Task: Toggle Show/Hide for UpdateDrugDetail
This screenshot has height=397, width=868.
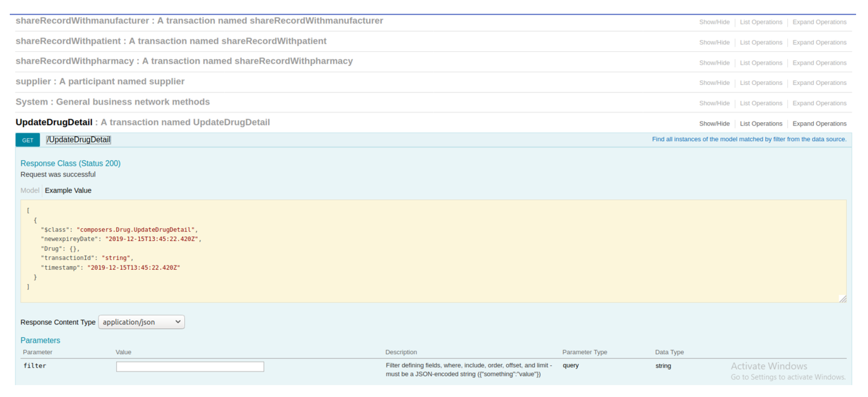Action: tap(714, 124)
